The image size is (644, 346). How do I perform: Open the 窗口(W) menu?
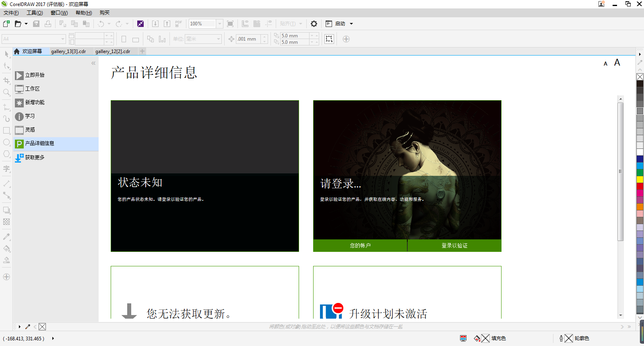tap(59, 13)
